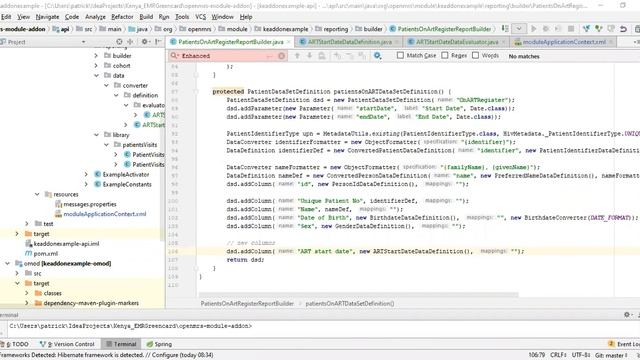Click collapse-all icon in Project panel header
This screenshot has height=360, width=640.
click(130, 42)
